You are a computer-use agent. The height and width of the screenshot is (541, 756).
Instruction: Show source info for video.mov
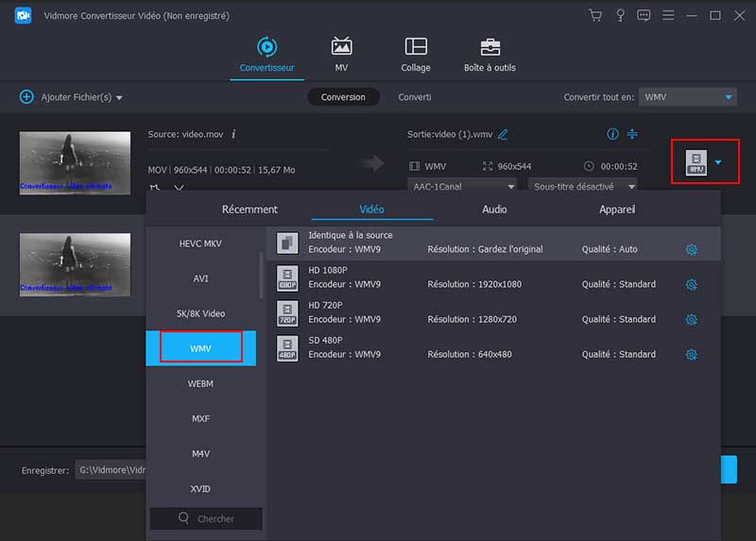pos(233,135)
